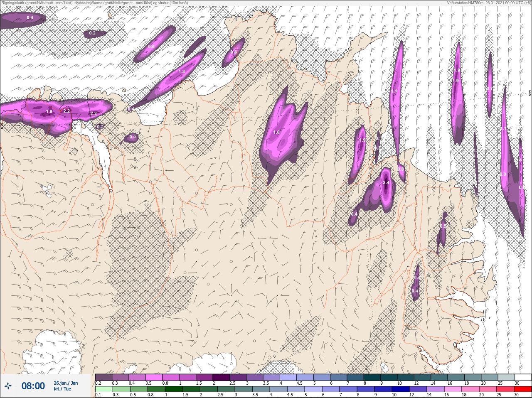The width and height of the screenshot is (532, 398).
Task: Click the 1.3 precipitation value on map
Action: pyautogui.click(x=182, y=72)
